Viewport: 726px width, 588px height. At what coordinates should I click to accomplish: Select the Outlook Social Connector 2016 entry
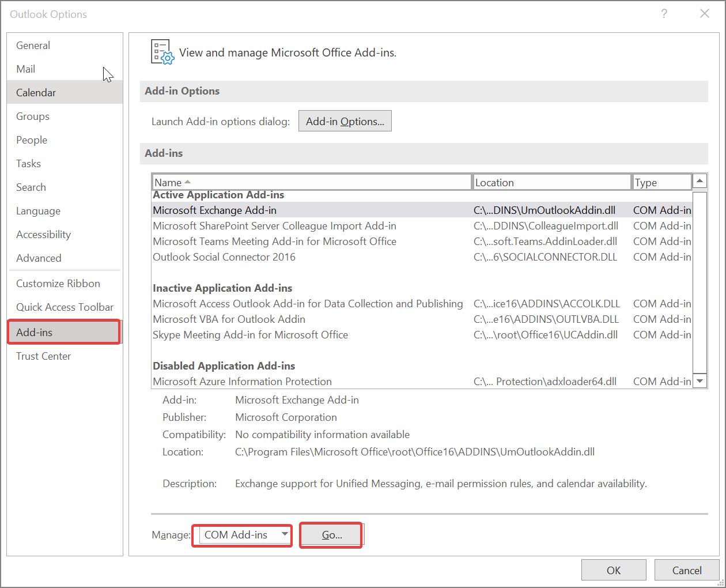224,257
